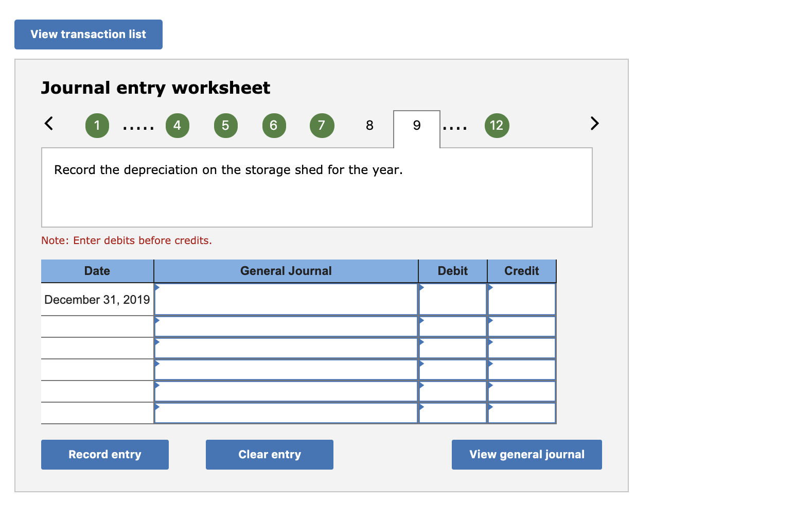Select journal entry step 7
812x518 pixels.
(x=322, y=126)
